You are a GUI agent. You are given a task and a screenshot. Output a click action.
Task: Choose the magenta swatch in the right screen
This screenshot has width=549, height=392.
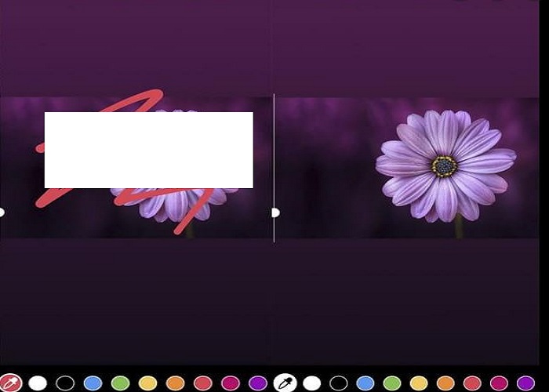(500, 383)
